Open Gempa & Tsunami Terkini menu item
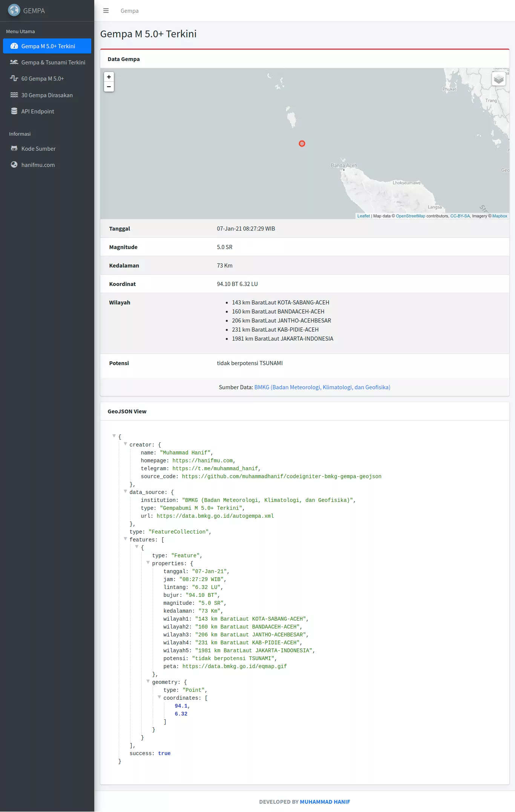 click(x=47, y=62)
